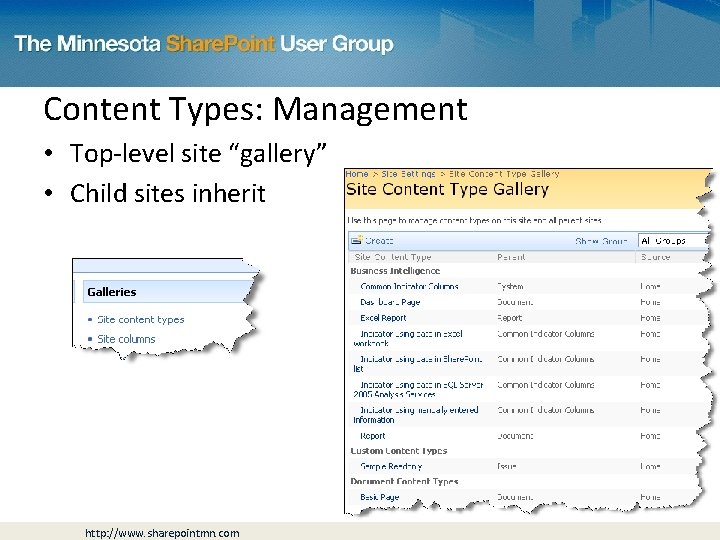
Task: Open Indicator using data in SharePoint list
Action: (418, 364)
